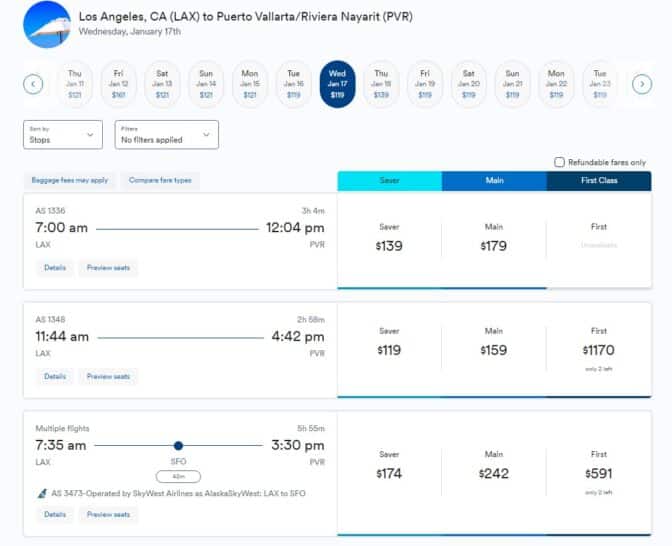Click the Los Angeles to Puerto Vallarta heading
Viewport: 672px width, 546px height.
[246, 17]
